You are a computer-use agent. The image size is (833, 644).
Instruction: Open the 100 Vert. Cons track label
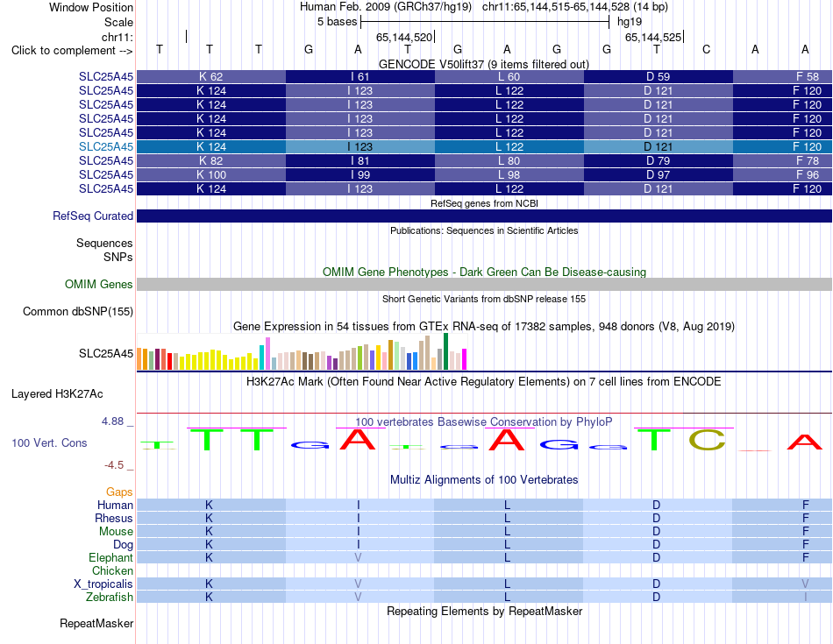[49, 442]
